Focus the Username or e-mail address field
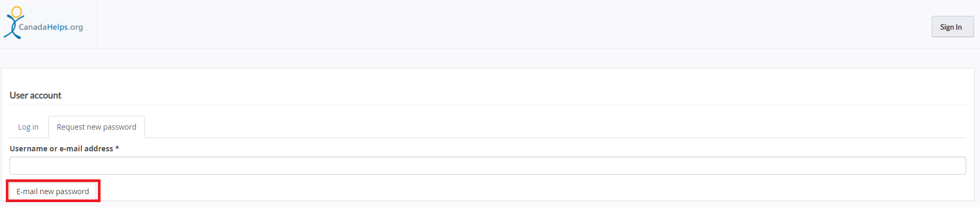Screen dimensions: 980x209 [487, 166]
